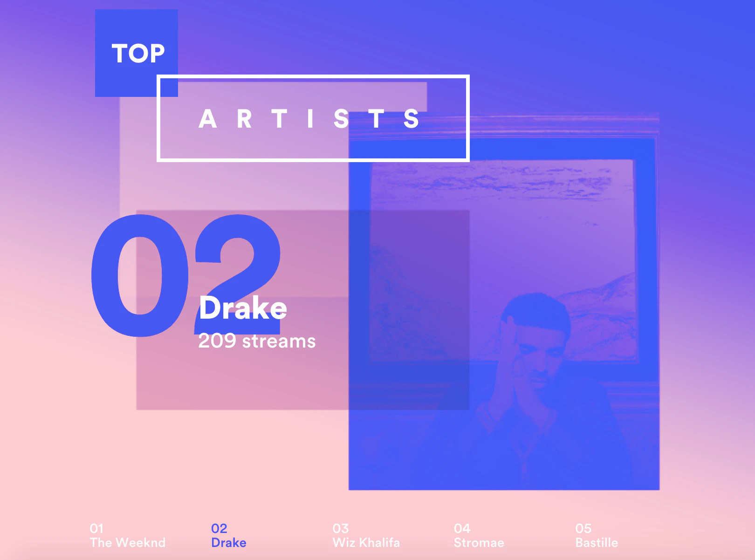755x560 pixels.
Task: Click the 01 numeral above The Weeknd
Action: click(97, 528)
